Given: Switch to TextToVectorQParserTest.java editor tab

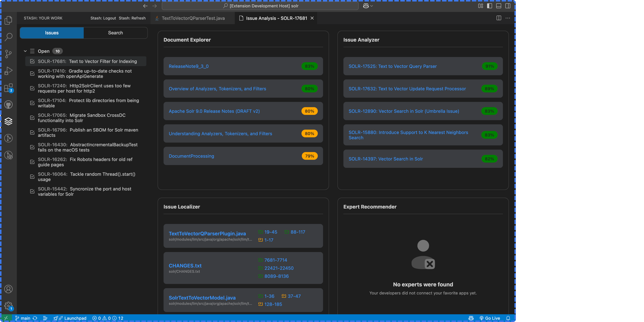Looking at the screenshot, I should [193, 18].
